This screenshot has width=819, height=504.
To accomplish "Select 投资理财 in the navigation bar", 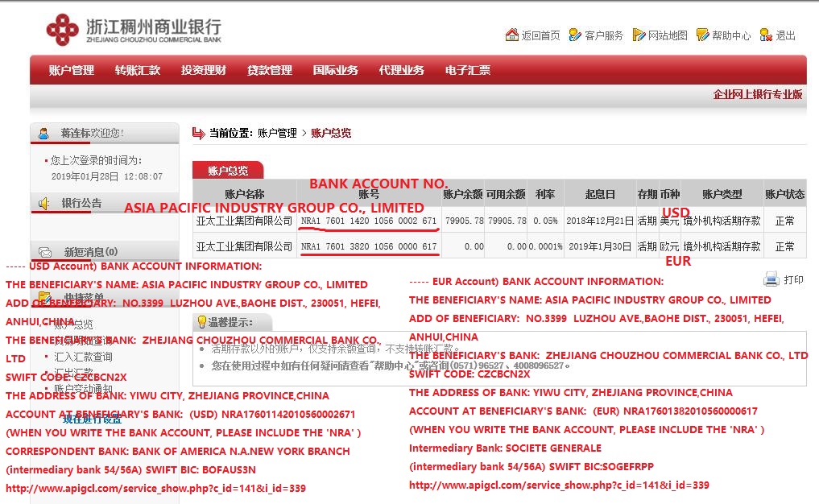I will pyautogui.click(x=203, y=70).
